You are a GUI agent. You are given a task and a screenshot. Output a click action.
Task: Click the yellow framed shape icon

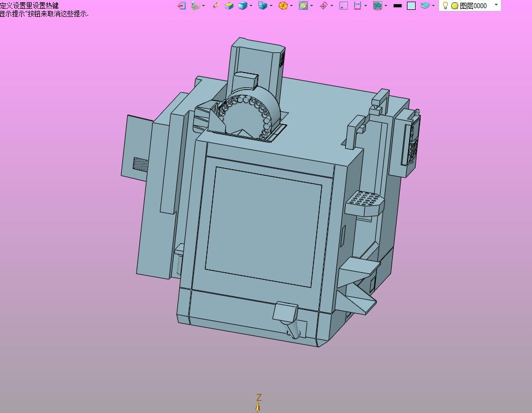coord(303,6)
